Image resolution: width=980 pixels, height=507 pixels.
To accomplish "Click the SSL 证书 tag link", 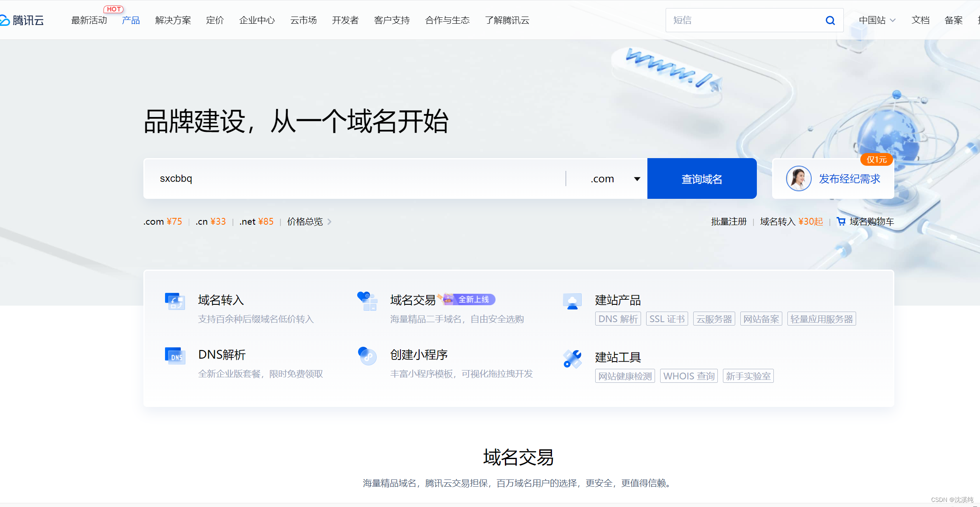I will point(667,319).
